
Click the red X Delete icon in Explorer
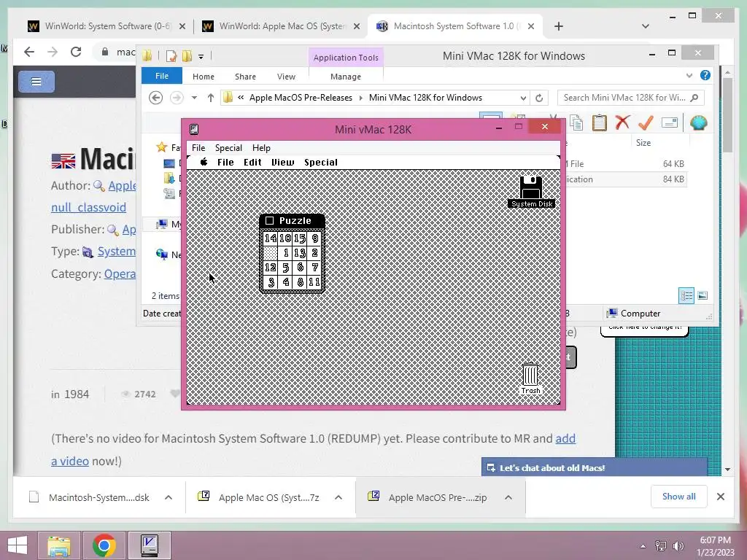tap(622, 122)
